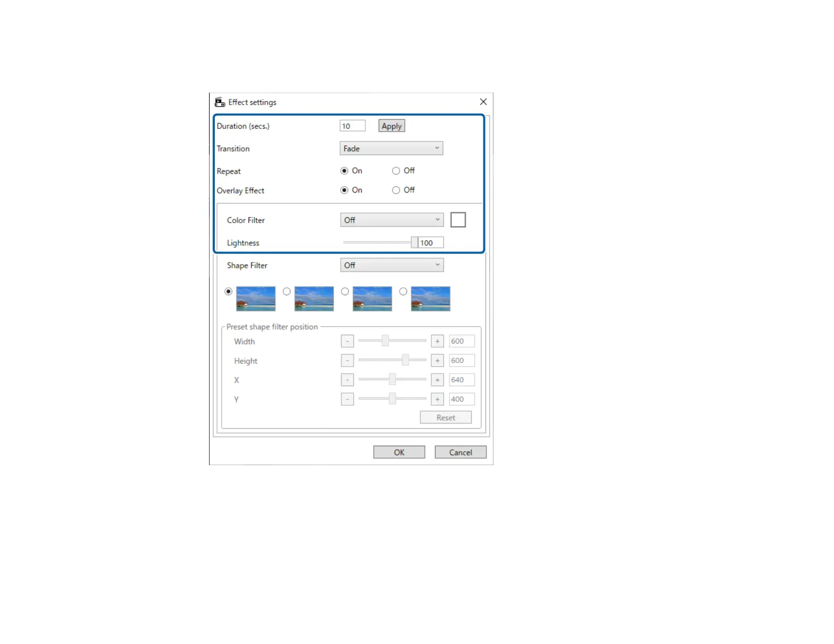This screenshot has width=834, height=644.
Task: Click the fourth shape filter thumbnail
Action: click(x=431, y=299)
